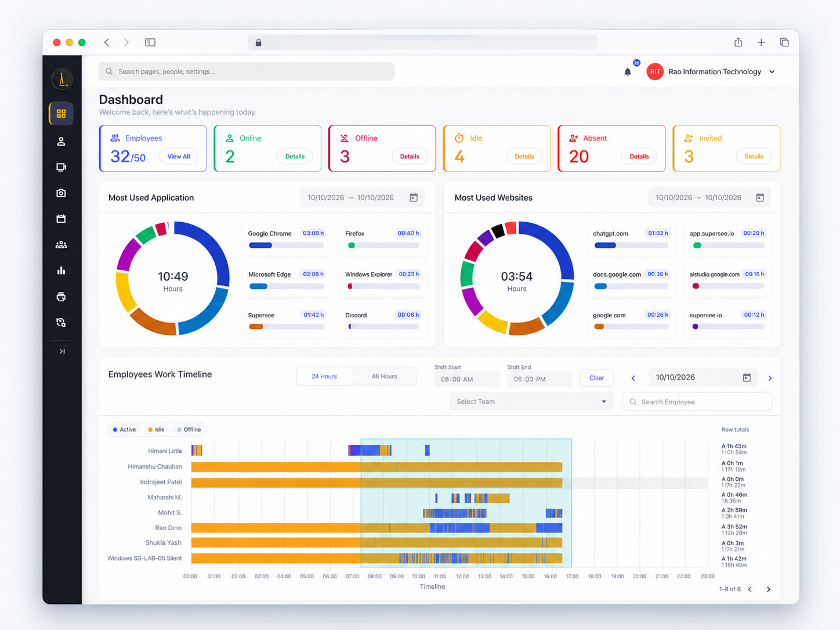The image size is (840, 630).
Task: Open calendar icon for Most Used Application dates
Action: [x=414, y=198]
